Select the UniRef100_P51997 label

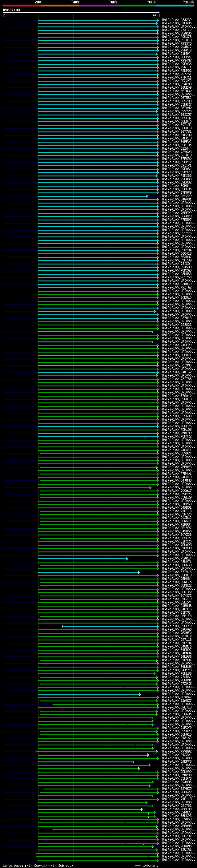click(177, 528)
